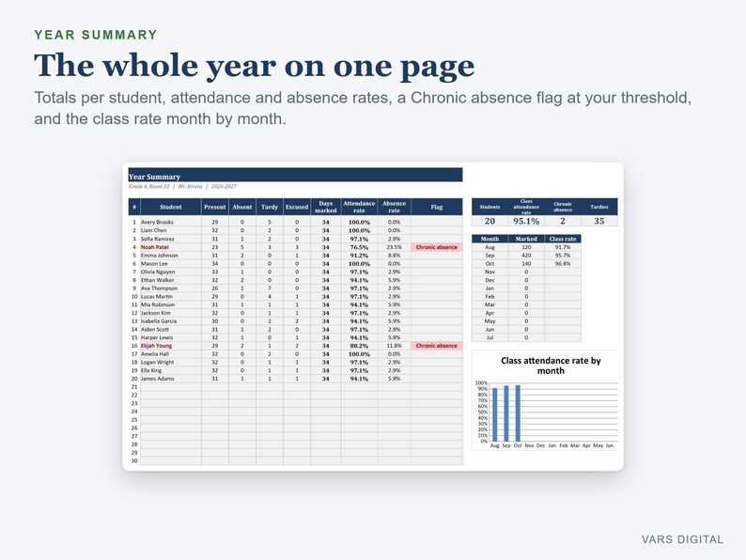Image resolution: width=746 pixels, height=560 pixels.
Task: Click the '91.7%' class rate for Aug
Action: point(563,247)
